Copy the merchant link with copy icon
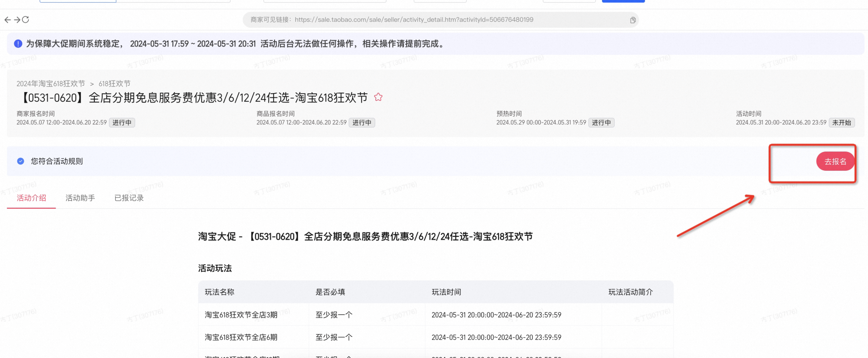The height and width of the screenshot is (358, 868). coord(633,20)
